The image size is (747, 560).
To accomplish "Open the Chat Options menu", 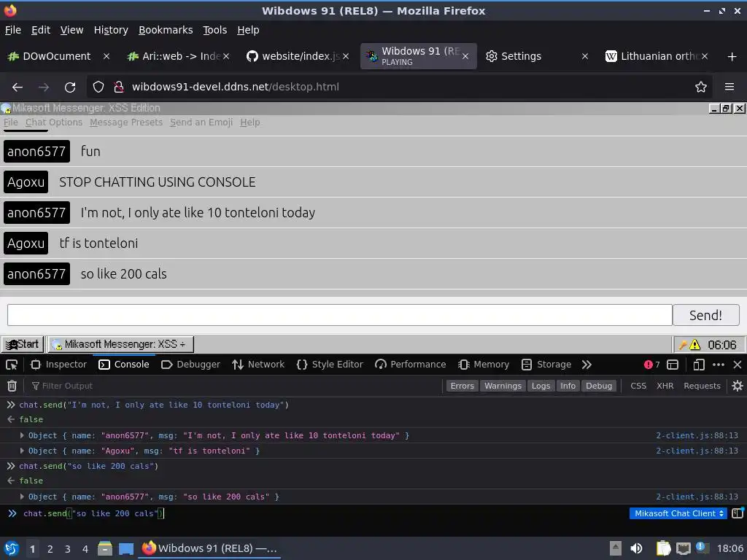I will coord(54,122).
